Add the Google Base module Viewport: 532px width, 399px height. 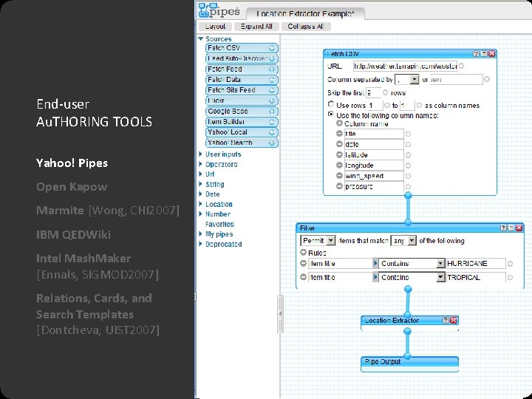[x=272, y=112]
